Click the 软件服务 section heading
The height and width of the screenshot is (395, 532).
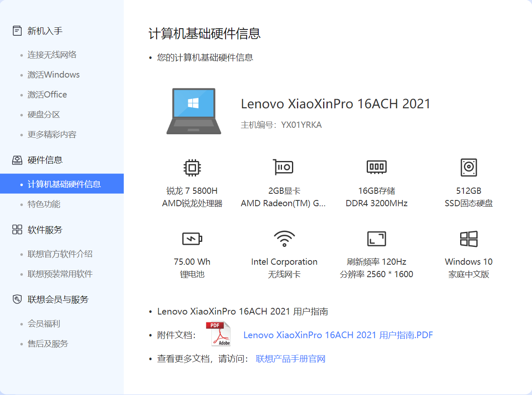tap(45, 230)
